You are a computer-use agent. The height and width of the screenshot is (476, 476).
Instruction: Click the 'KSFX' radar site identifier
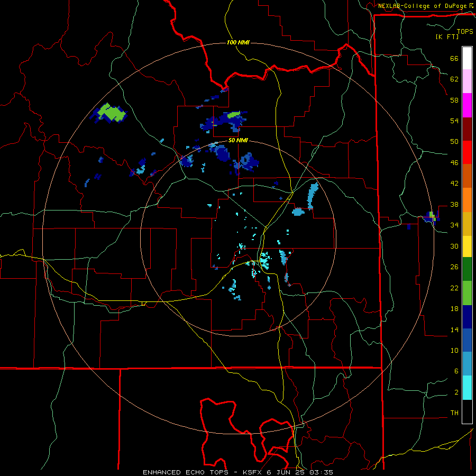coord(253,472)
